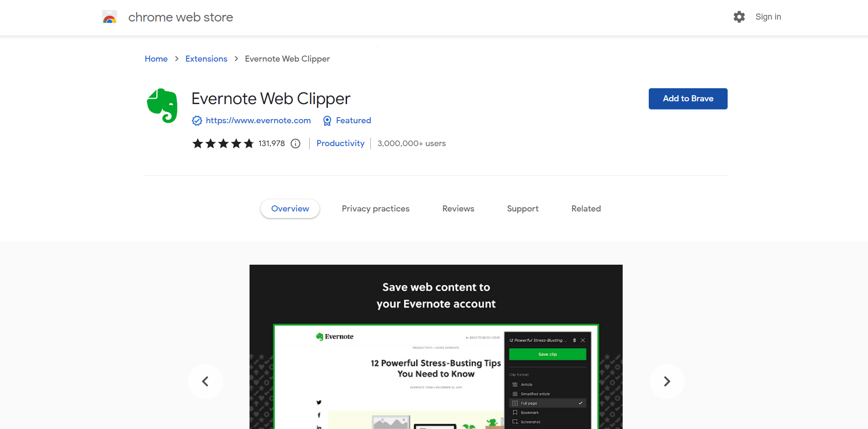Click the Twitter share icon in the preview

tap(319, 402)
